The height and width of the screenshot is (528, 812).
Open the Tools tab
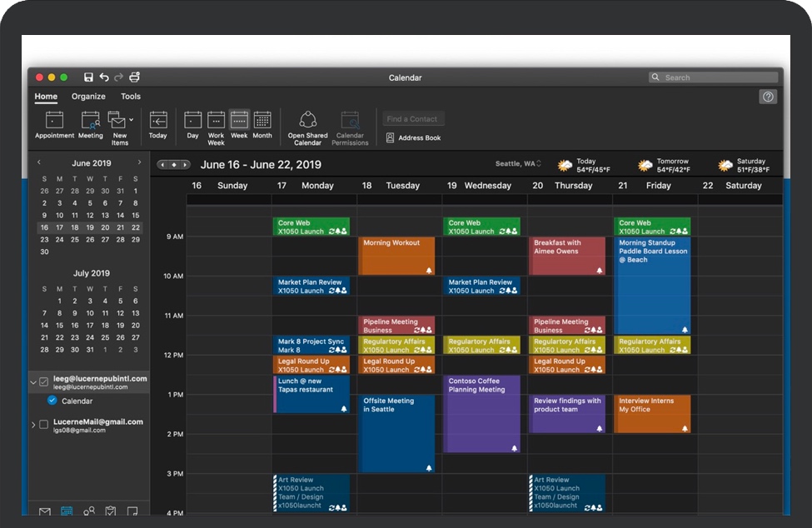tap(131, 97)
